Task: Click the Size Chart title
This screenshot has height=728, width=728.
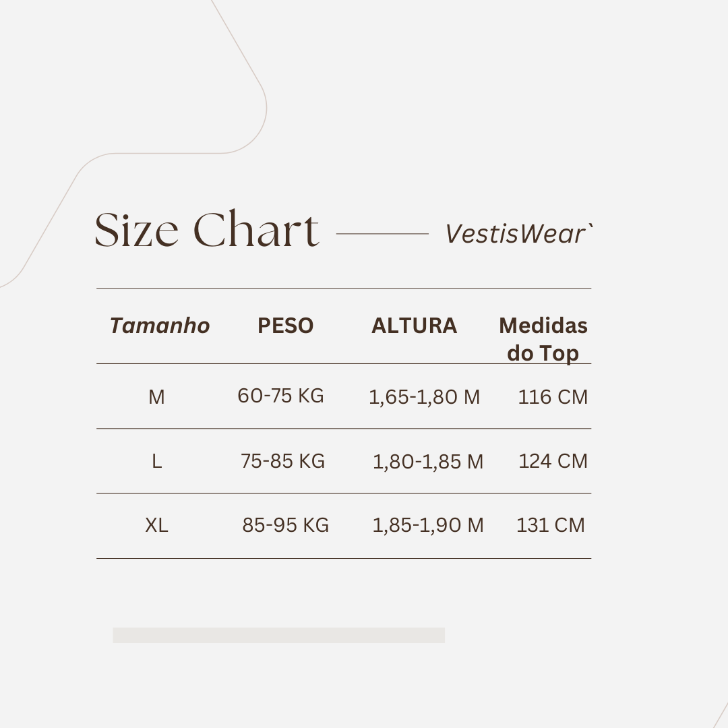Action: 206,230
